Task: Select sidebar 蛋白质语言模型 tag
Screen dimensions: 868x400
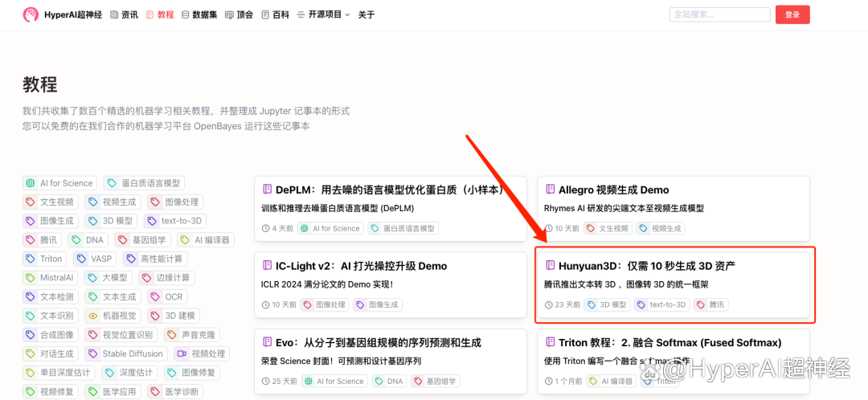Action: (x=145, y=183)
